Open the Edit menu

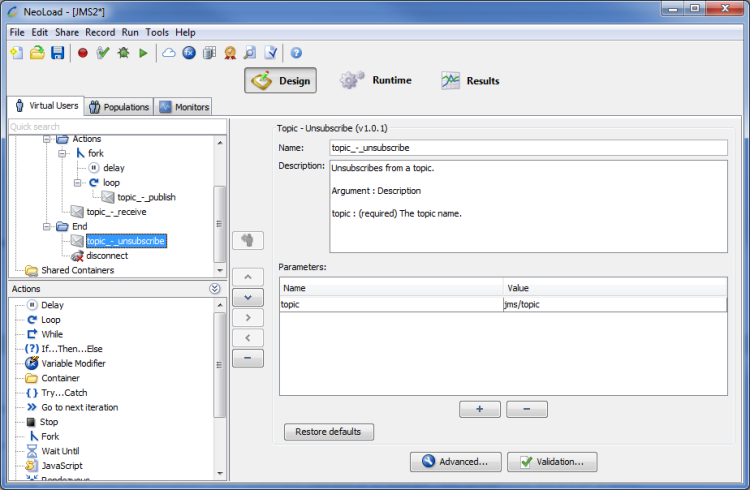point(40,33)
